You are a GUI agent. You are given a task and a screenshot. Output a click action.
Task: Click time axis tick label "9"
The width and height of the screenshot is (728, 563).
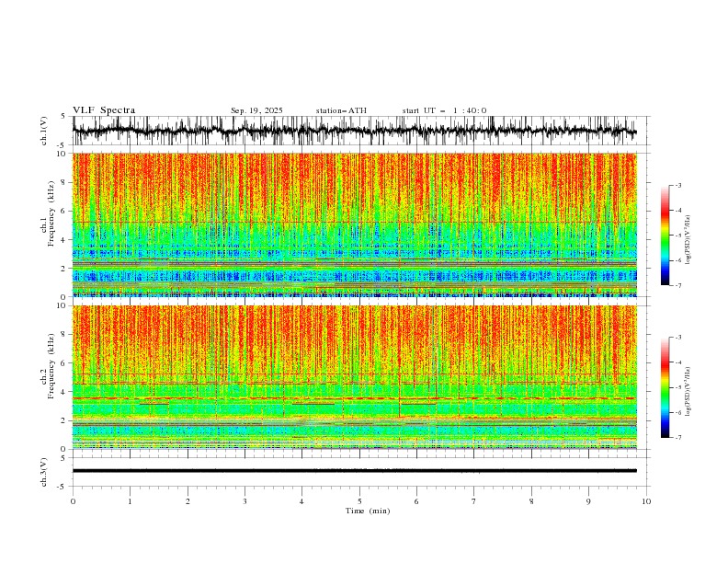[x=588, y=501]
